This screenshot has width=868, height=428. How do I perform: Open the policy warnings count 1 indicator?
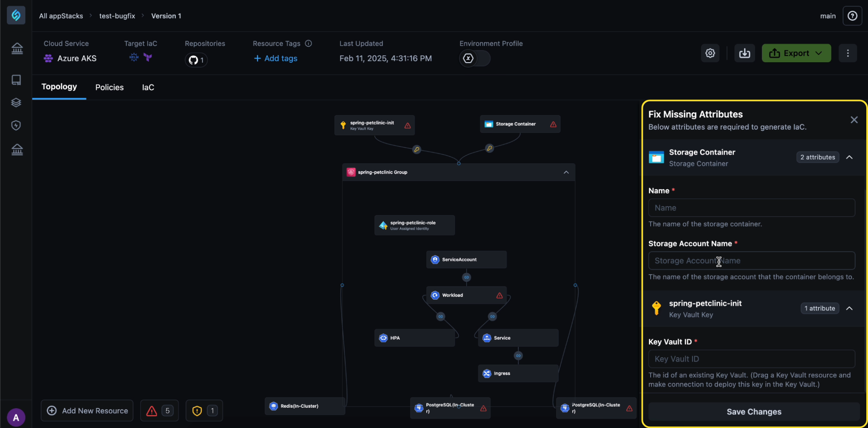[204, 411]
